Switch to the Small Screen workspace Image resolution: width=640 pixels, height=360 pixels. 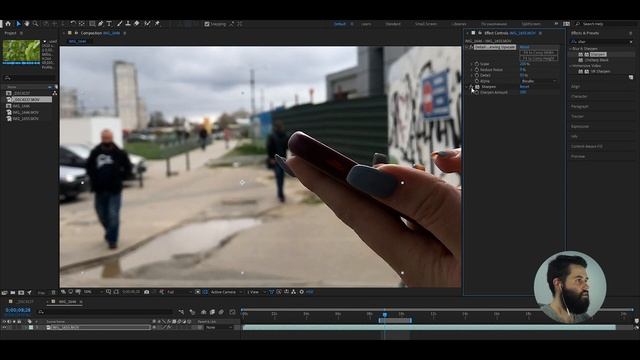click(426, 24)
